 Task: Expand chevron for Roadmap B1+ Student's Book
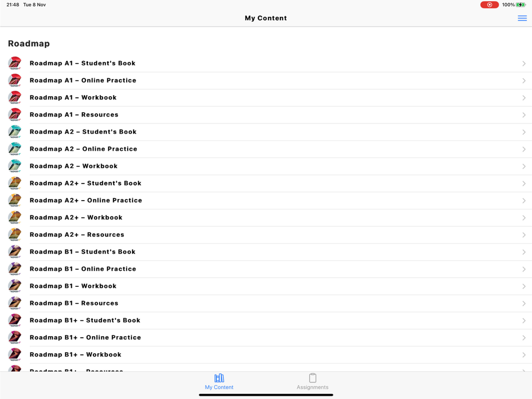pyautogui.click(x=524, y=321)
